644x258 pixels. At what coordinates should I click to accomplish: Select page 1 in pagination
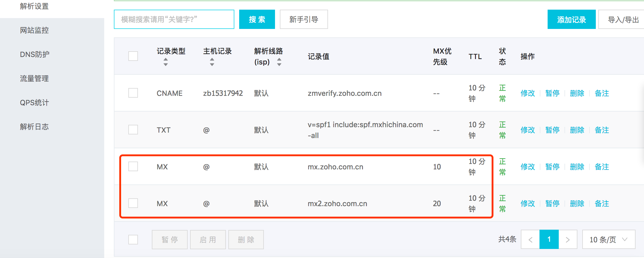pyautogui.click(x=549, y=240)
